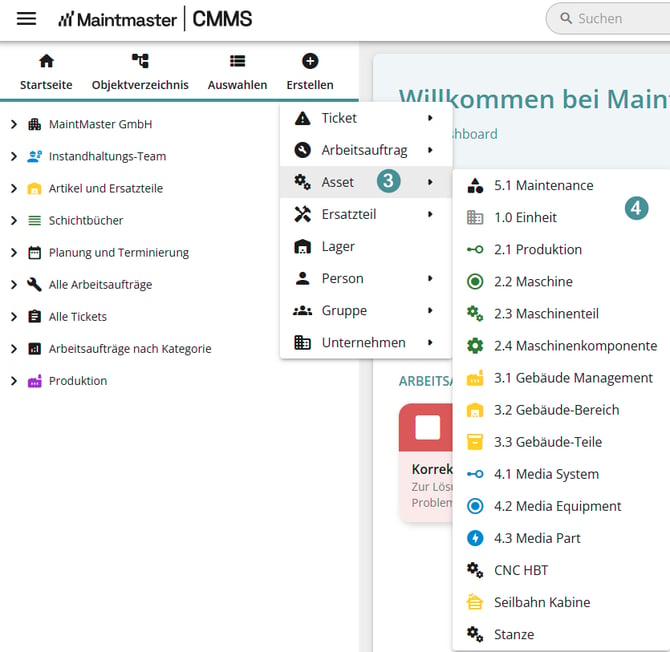This screenshot has height=652, width=670.
Task: Choose Unternehmen in the create menu
Action: click(366, 342)
